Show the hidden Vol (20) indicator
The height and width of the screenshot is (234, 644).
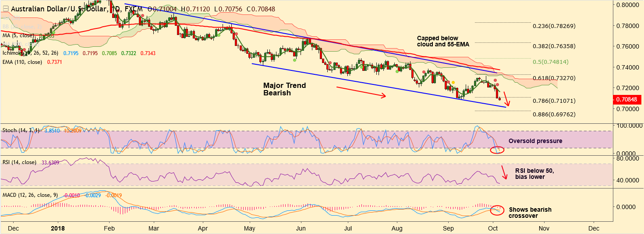11,18
